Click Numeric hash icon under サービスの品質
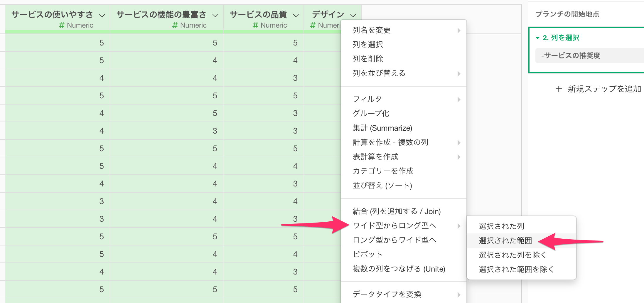The width and height of the screenshot is (644, 303). coord(255,25)
